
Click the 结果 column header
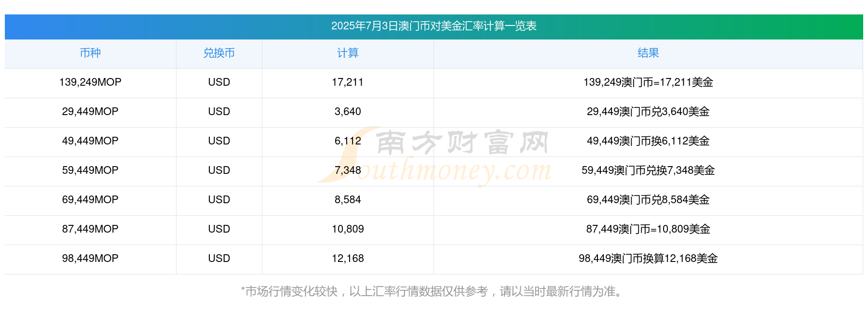pos(648,53)
